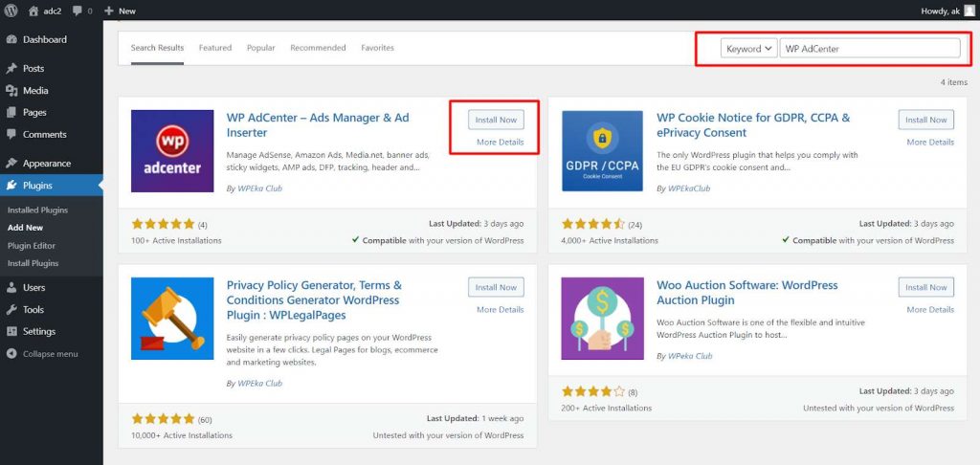
Task: Switch to the Popular tab
Action: pyautogui.click(x=260, y=48)
